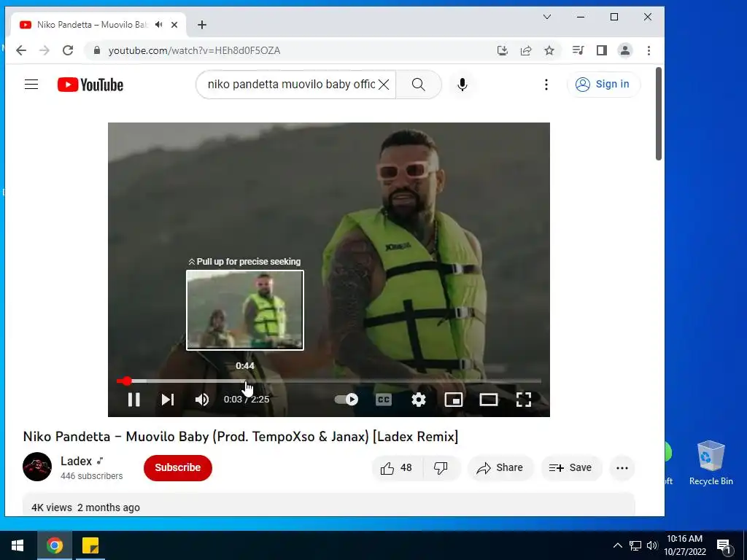Activate miniplayer mode

pyautogui.click(x=454, y=400)
